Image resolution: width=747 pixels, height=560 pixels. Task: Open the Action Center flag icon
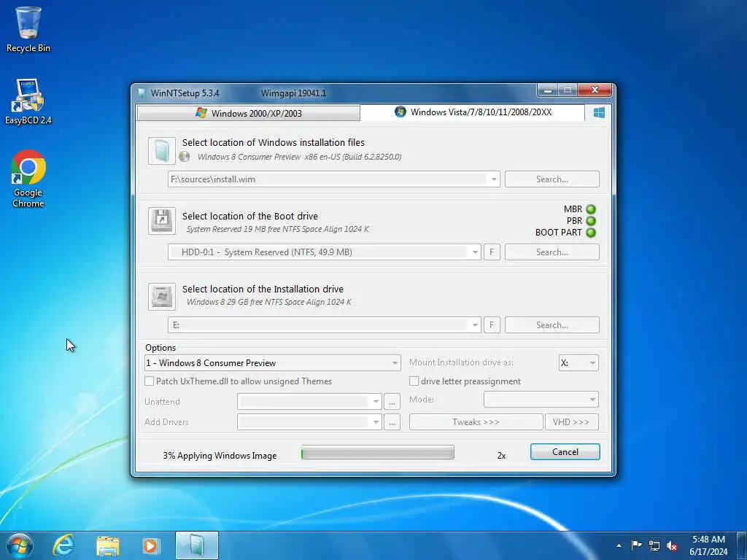pyautogui.click(x=636, y=545)
